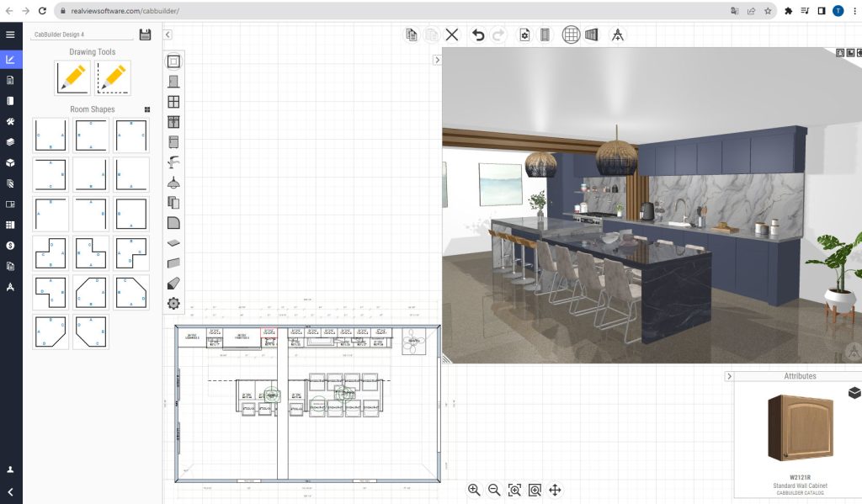
Task: Select the dashed-line pencil drawing tool
Action: pyautogui.click(x=113, y=78)
